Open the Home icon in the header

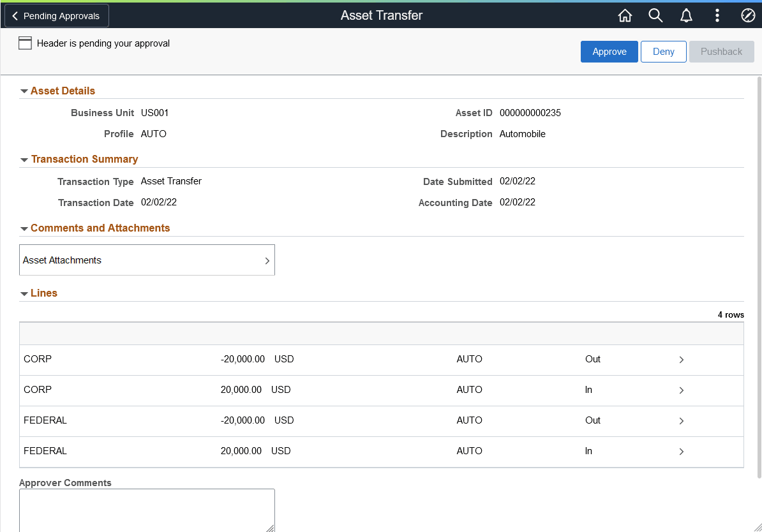pos(625,15)
